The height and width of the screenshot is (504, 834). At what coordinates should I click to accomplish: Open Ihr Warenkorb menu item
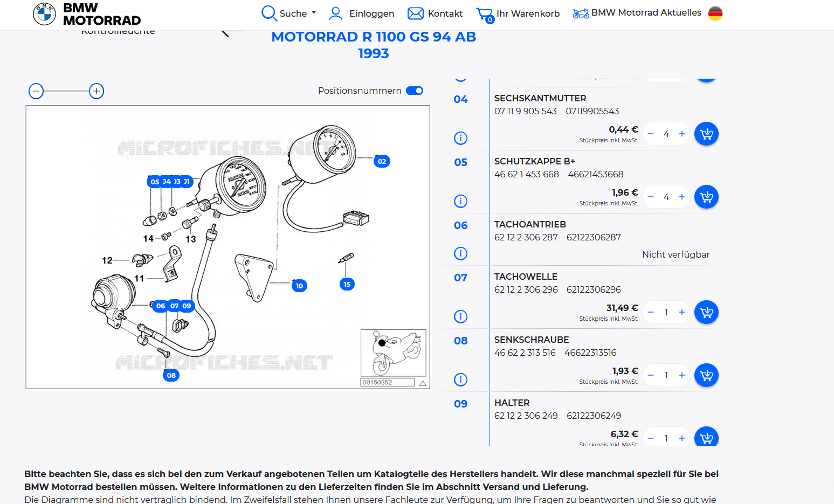[x=528, y=13]
